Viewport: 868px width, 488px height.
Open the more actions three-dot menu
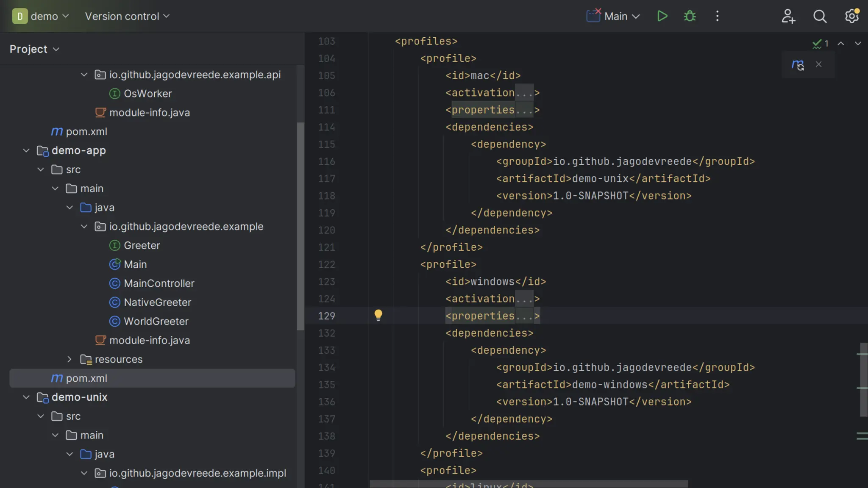717,16
